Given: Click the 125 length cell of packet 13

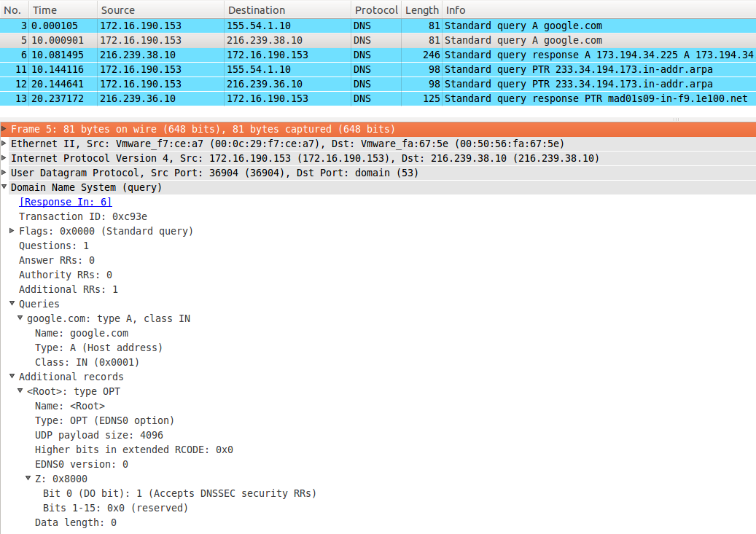Looking at the screenshot, I should click(432, 98).
